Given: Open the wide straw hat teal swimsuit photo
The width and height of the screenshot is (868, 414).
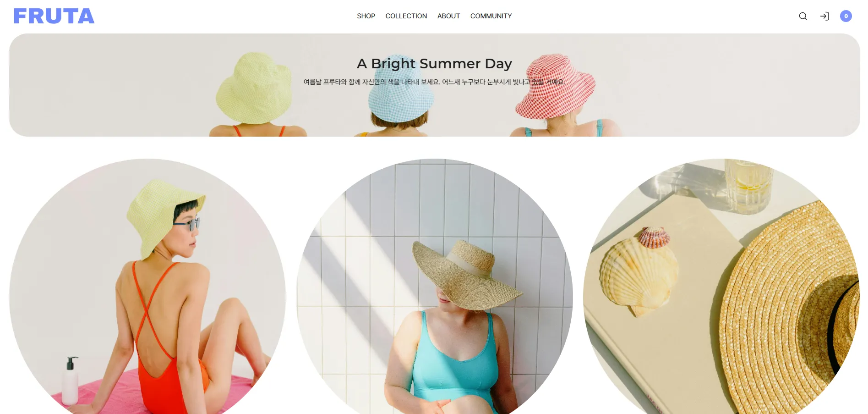Looking at the screenshot, I should (434, 287).
